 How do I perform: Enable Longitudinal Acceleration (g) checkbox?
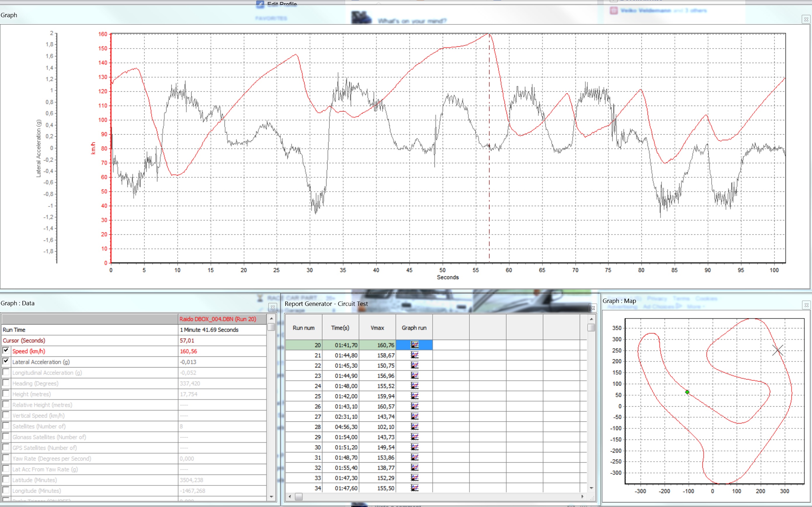(6, 372)
